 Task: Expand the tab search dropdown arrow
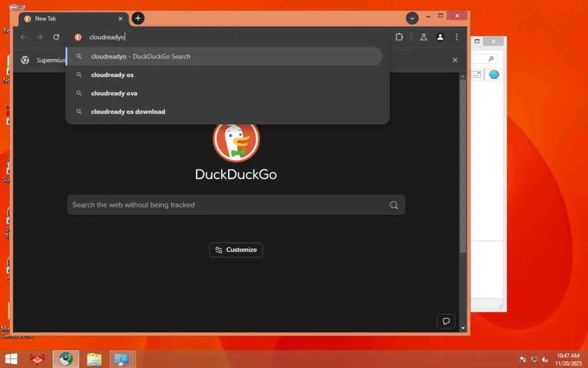(412, 18)
